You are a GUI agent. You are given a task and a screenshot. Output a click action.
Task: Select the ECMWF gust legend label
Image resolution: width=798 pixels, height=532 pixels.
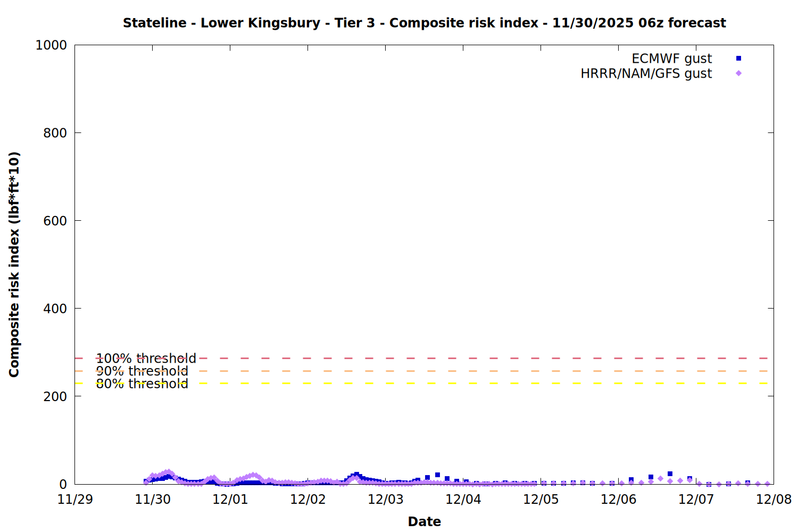tap(671, 59)
